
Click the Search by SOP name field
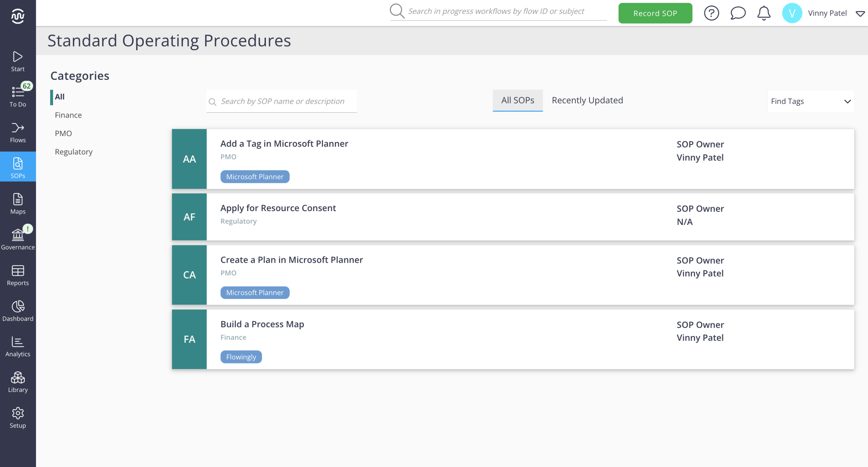click(282, 101)
